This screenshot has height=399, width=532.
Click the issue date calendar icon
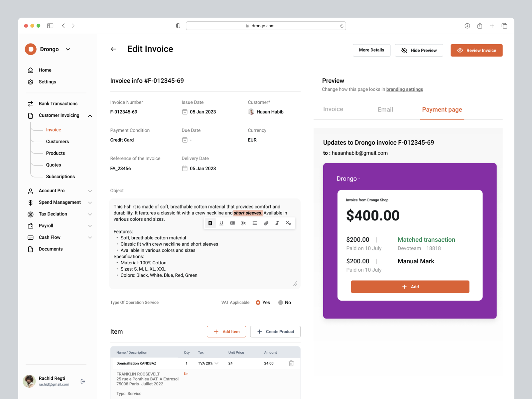(185, 112)
